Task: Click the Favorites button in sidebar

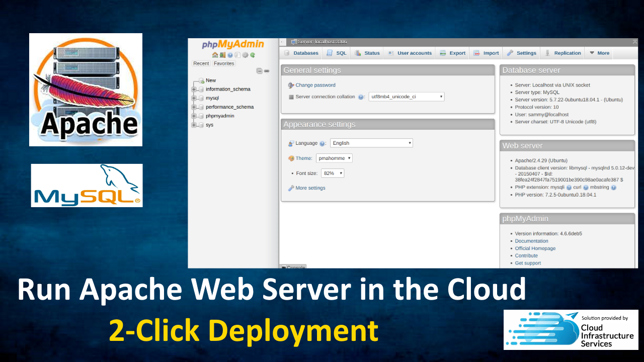Action: [224, 63]
